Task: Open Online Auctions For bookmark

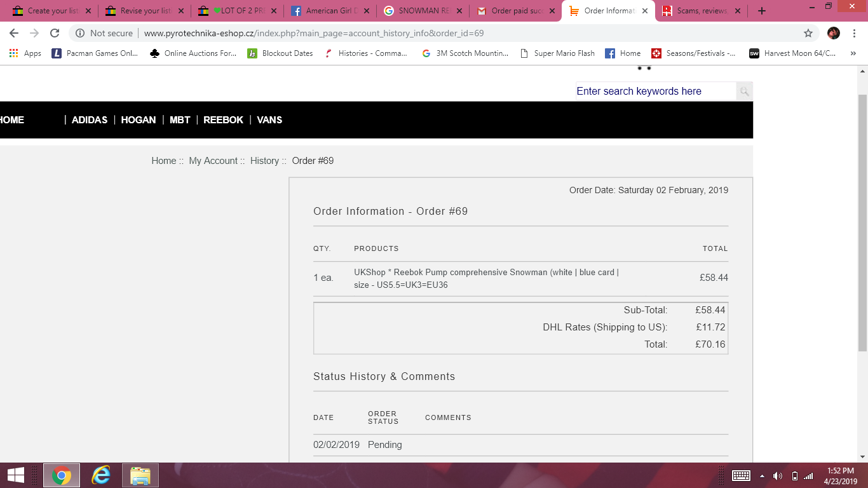Action: click(x=193, y=53)
